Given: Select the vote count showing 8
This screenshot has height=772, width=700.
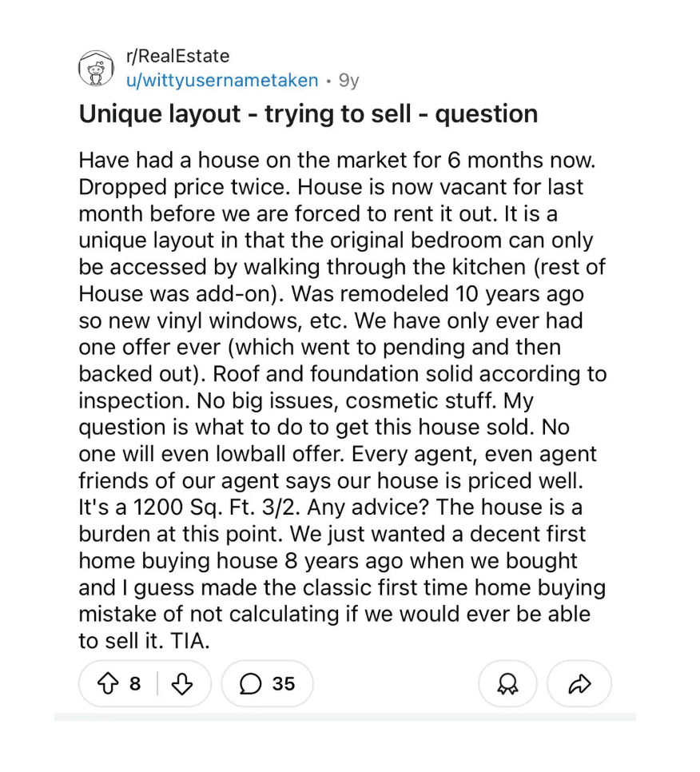Looking at the screenshot, I should 134,684.
